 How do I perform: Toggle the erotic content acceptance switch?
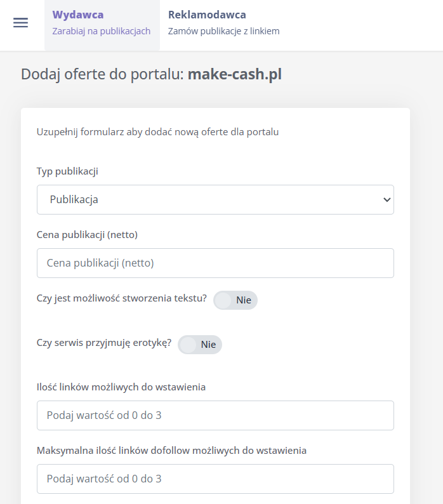(x=199, y=345)
